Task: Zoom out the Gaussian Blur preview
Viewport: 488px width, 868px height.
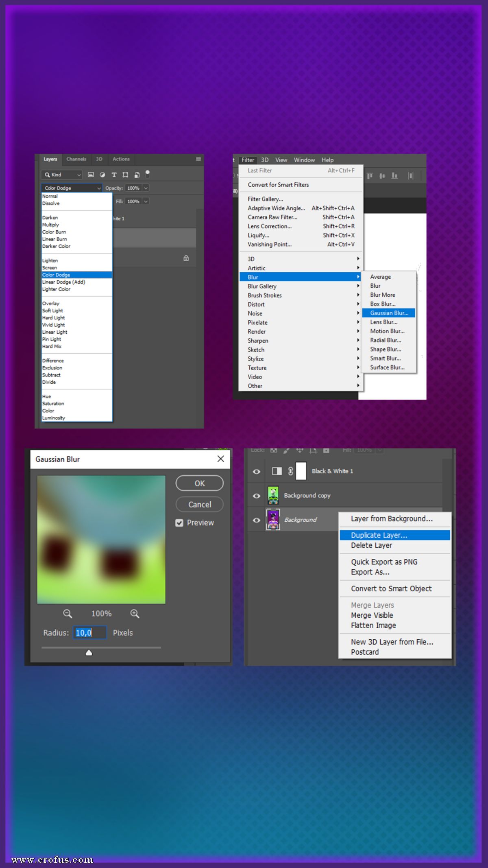Action: [x=68, y=614]
